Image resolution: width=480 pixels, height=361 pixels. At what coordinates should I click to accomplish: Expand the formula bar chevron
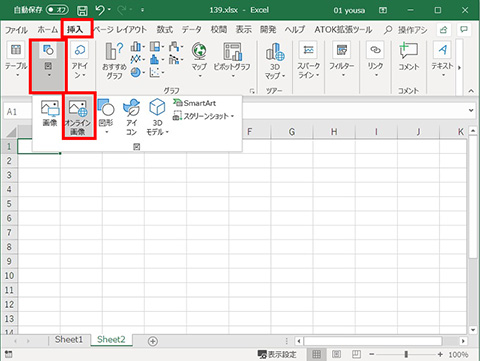tap(471, 110)
